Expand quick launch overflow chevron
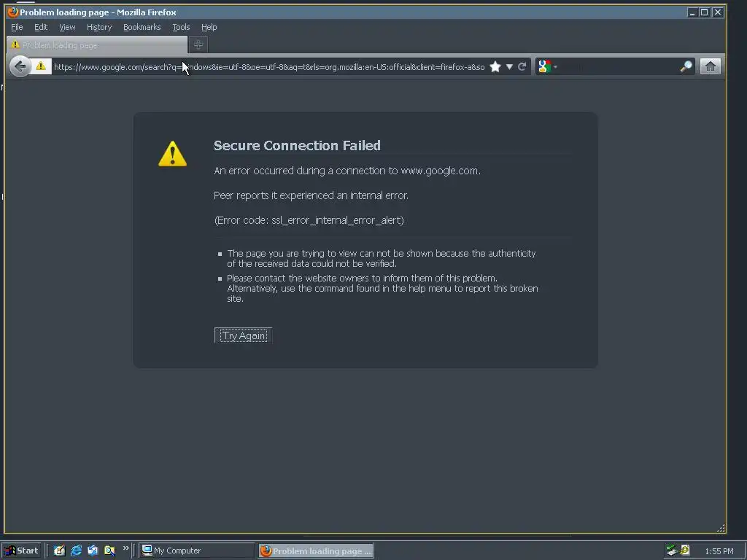This screenshot has height=560, width=747. (x=125, y=548)
